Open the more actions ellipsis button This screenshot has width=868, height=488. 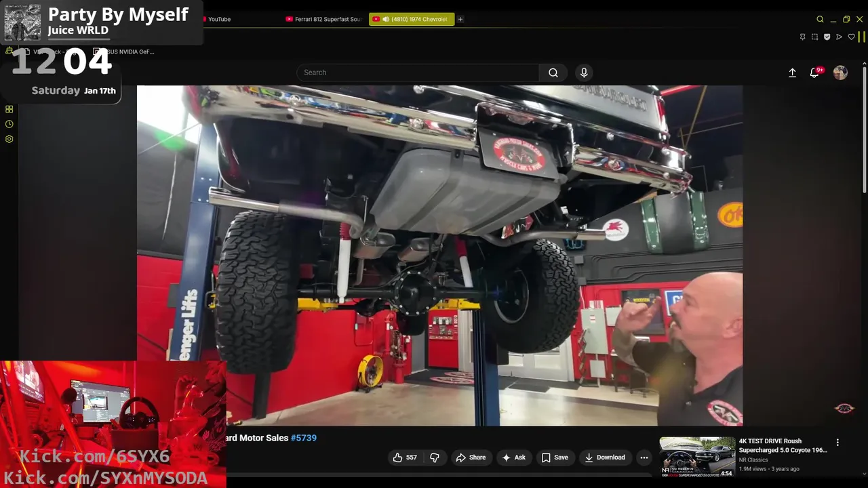tap(644, 457)
